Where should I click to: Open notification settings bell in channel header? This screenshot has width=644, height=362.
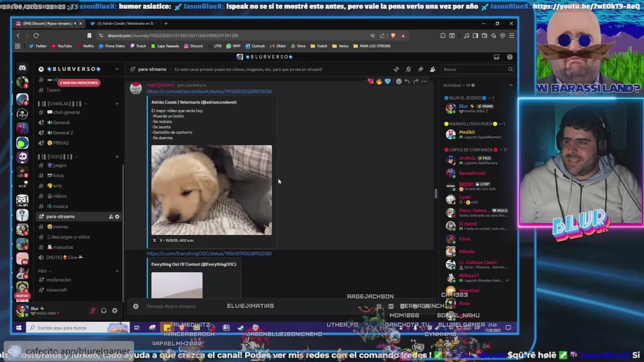click(409, 69)
